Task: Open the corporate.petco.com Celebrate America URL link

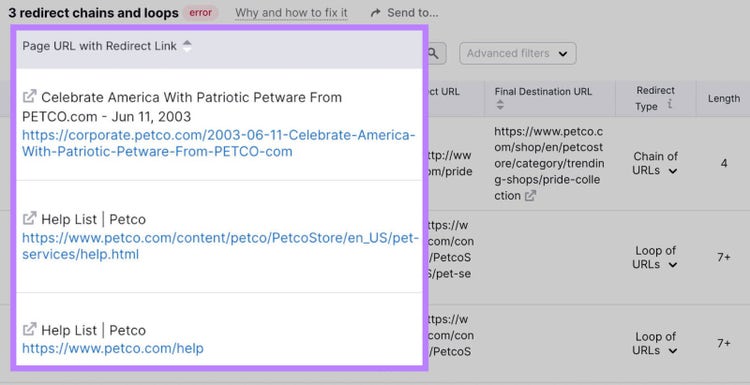Action: coord(219,143)
